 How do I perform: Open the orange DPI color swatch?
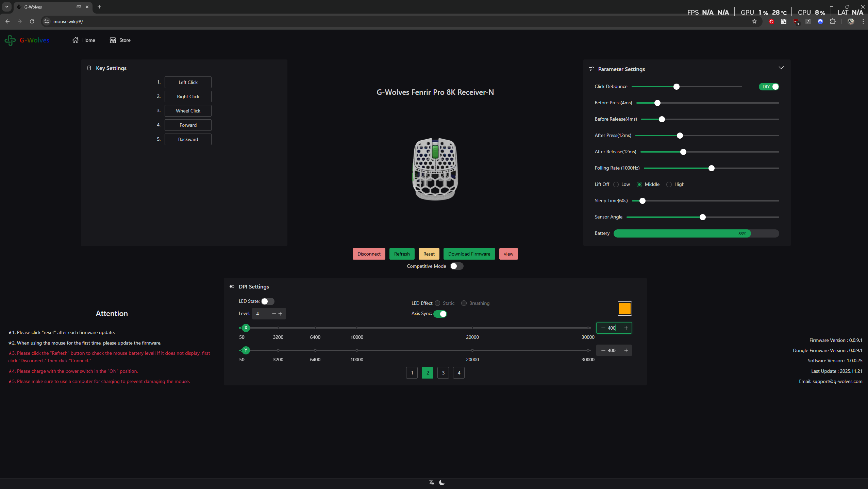(624, 309)
